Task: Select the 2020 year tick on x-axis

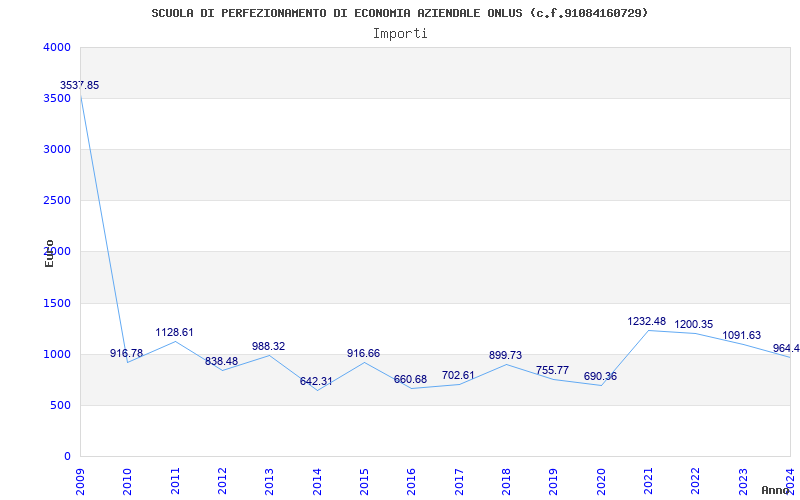Action: click(601, 478)
